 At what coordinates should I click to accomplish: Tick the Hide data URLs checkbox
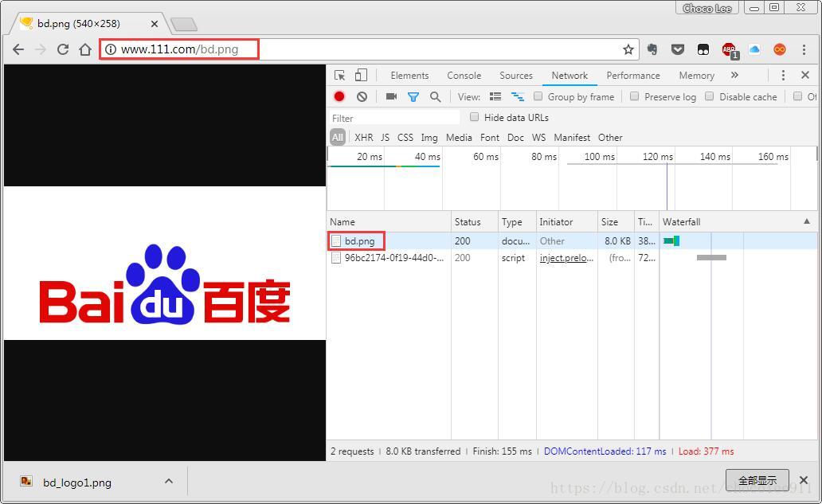(475, 117)
